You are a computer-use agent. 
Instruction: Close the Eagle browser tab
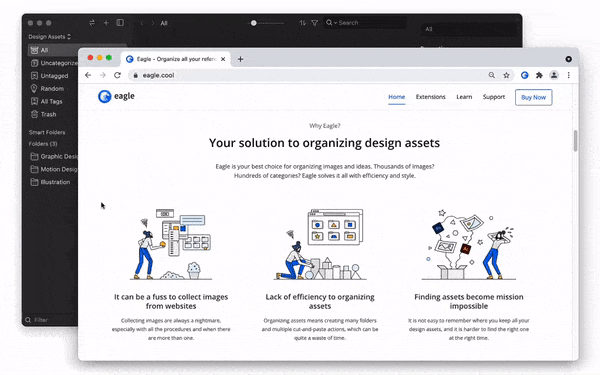pos(223,59)
